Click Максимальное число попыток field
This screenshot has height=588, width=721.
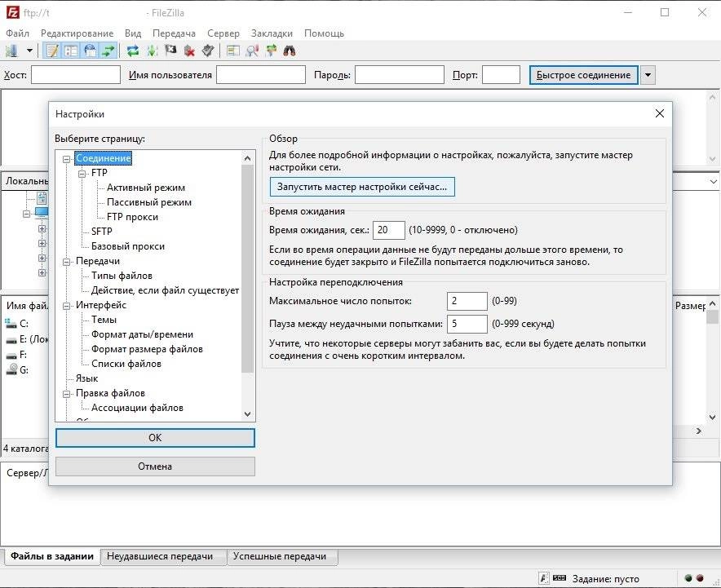[467, 301]
